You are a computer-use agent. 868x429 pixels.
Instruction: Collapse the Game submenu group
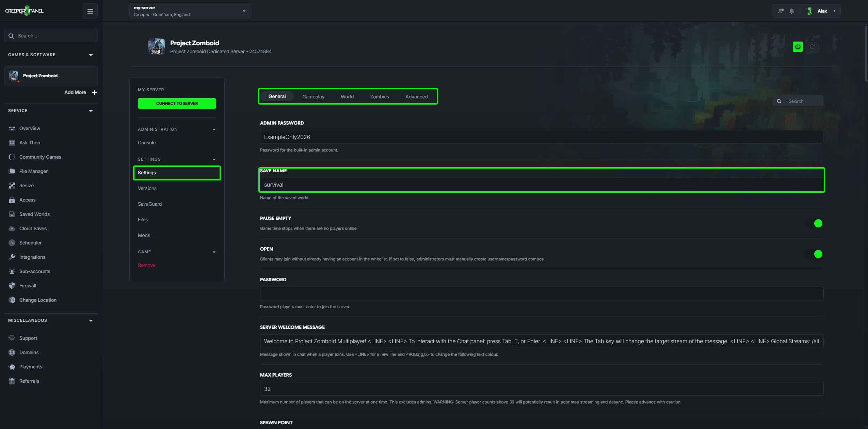tap(214, 252)
